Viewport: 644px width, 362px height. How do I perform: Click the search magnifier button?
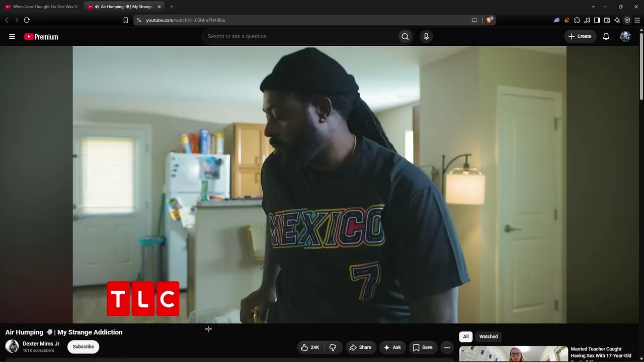(405, 36)
